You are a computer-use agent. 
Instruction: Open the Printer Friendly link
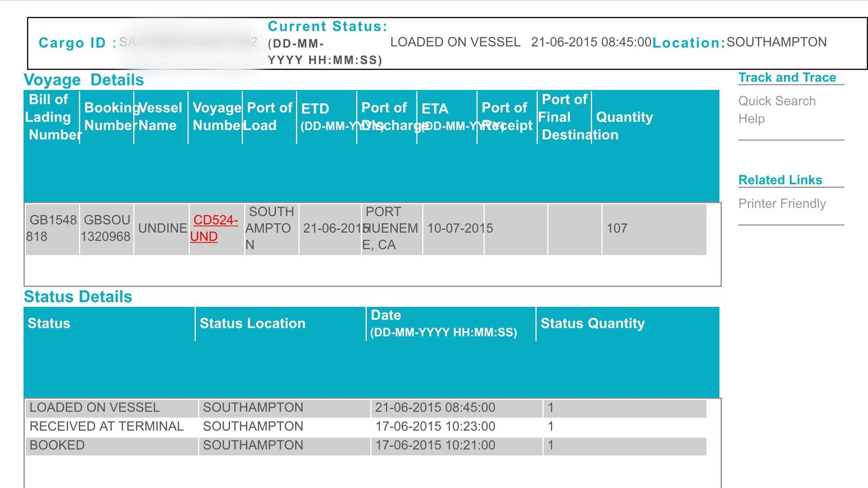pyautogui.click(x=782, y=204)
